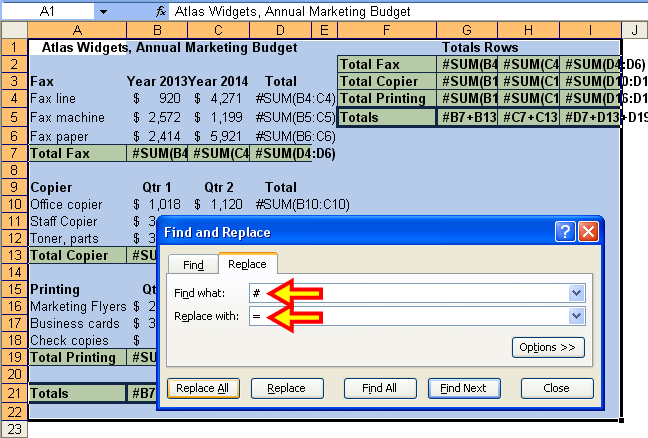Click 'Toner, parts' cell
Image resolution: width=648 pixels, height=438 pixels.
click(77, 238)
